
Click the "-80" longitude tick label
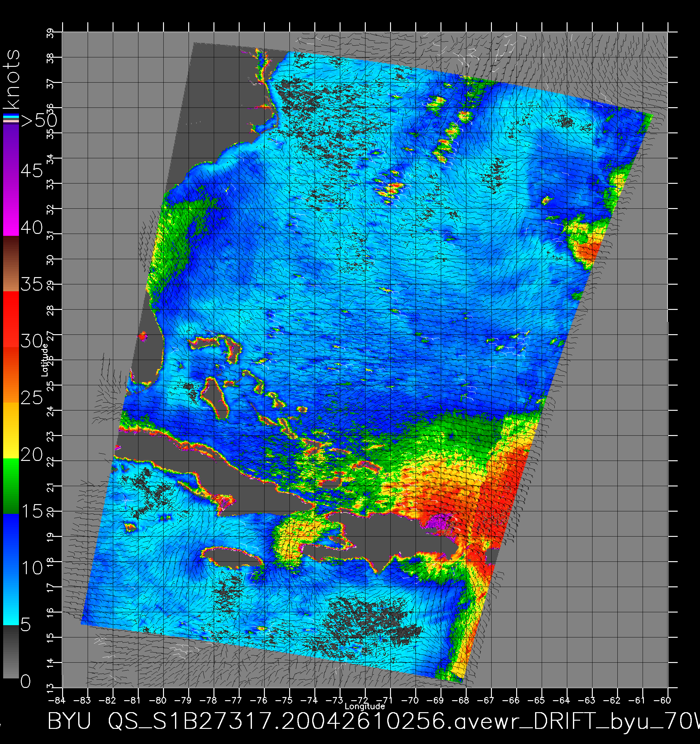click(x=158, y=700)
